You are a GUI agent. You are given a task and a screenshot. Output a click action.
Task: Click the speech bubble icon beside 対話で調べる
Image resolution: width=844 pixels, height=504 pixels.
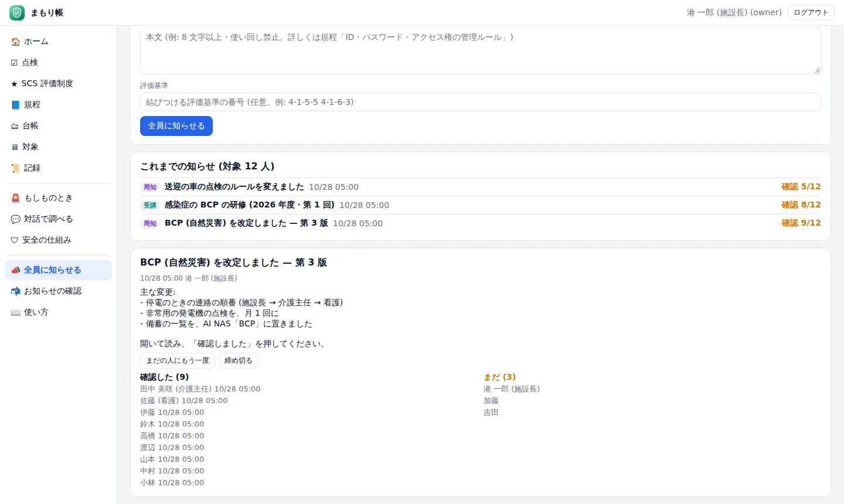tap(15, 219)
